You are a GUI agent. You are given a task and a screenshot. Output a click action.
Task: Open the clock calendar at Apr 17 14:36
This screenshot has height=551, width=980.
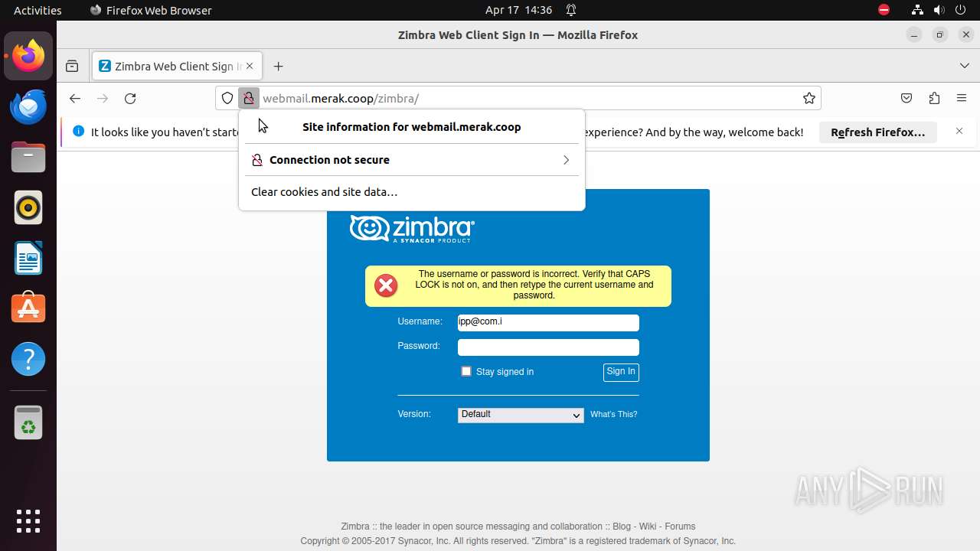point(518,10)
